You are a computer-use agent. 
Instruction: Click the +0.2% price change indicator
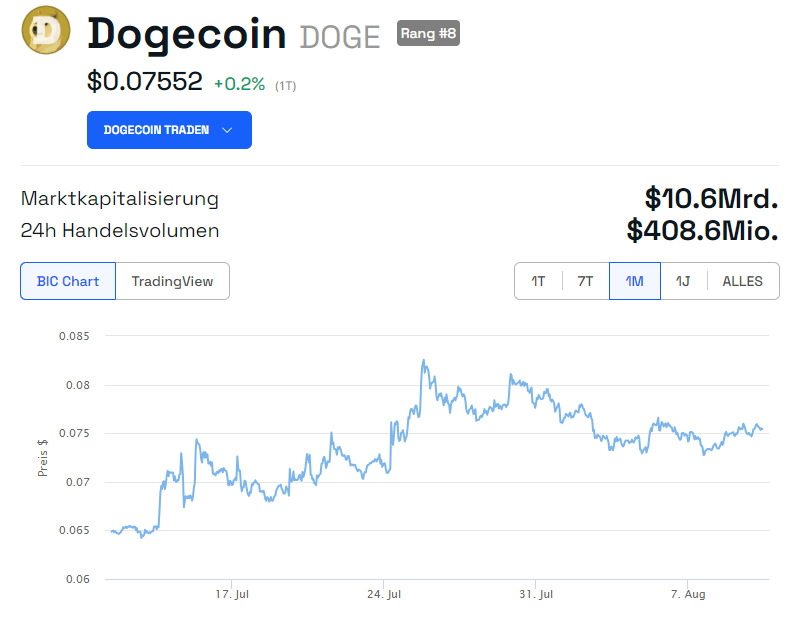coord(239,85)
